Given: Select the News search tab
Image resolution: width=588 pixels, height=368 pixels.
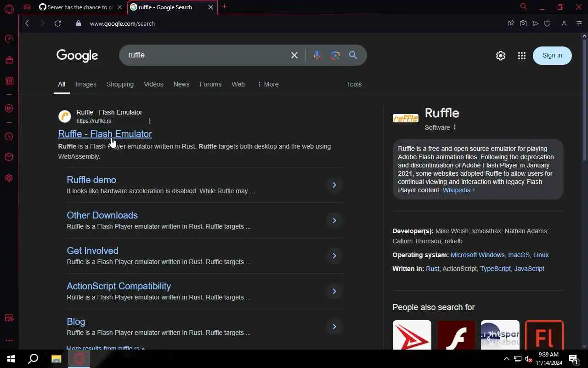Looking at the screenshot, I should tap(181, 84).
